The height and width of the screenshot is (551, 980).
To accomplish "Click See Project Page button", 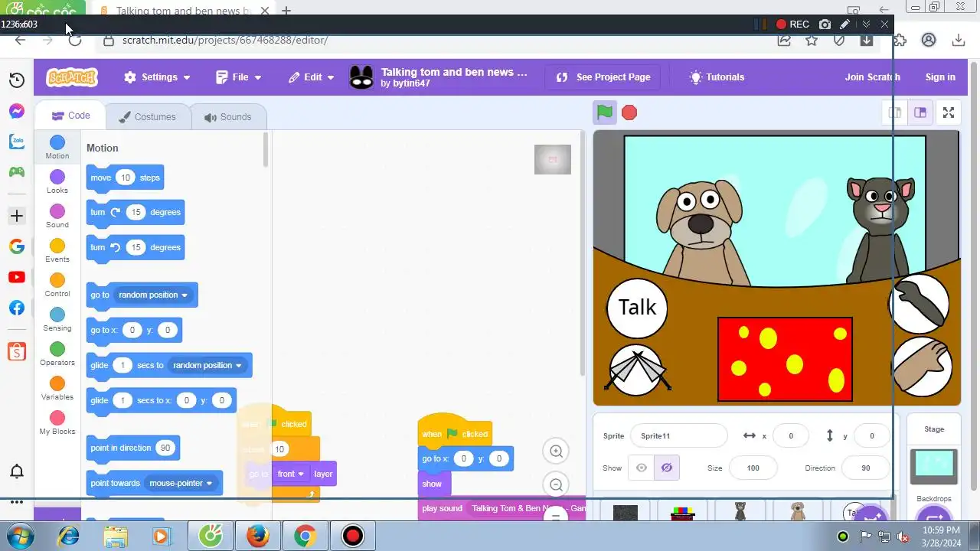I will [603, 77].
